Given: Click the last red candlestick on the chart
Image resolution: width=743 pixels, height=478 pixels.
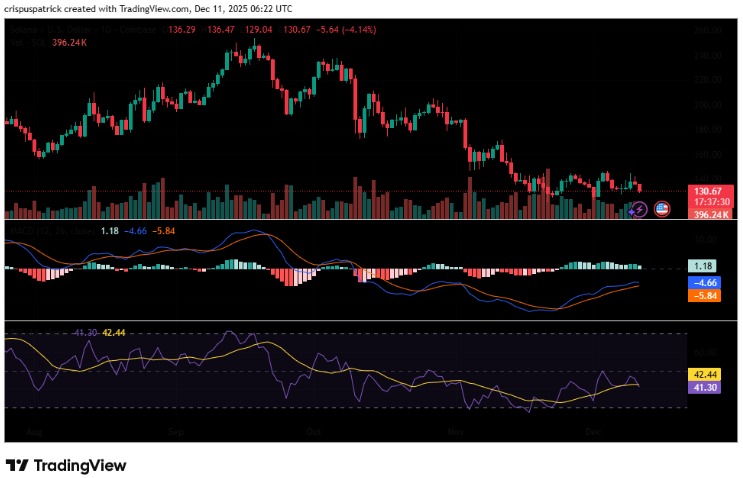Looking at the screenshot, I should click(640, 188).
